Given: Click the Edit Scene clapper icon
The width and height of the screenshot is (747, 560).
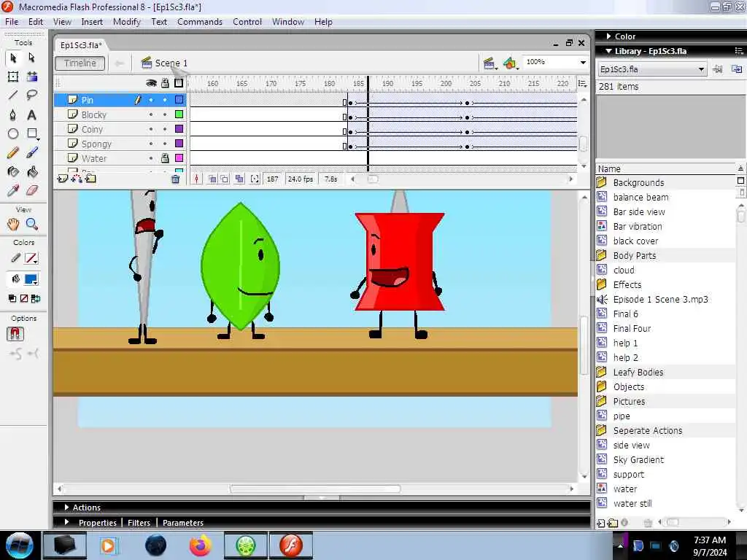Looking at the screenshot, I should click(489, 63).
